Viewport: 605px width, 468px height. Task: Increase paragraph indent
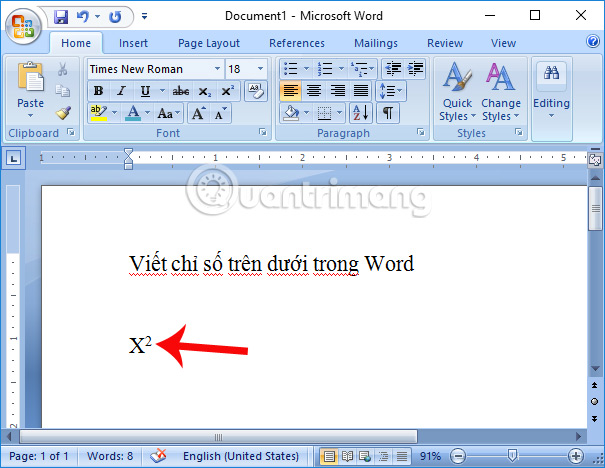click(415, 69)
